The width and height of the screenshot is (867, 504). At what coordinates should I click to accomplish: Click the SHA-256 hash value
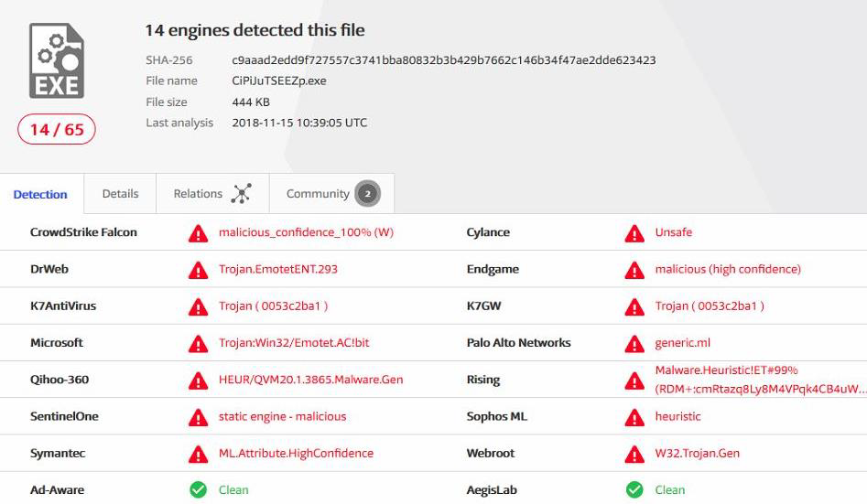(x=444, y=60)
